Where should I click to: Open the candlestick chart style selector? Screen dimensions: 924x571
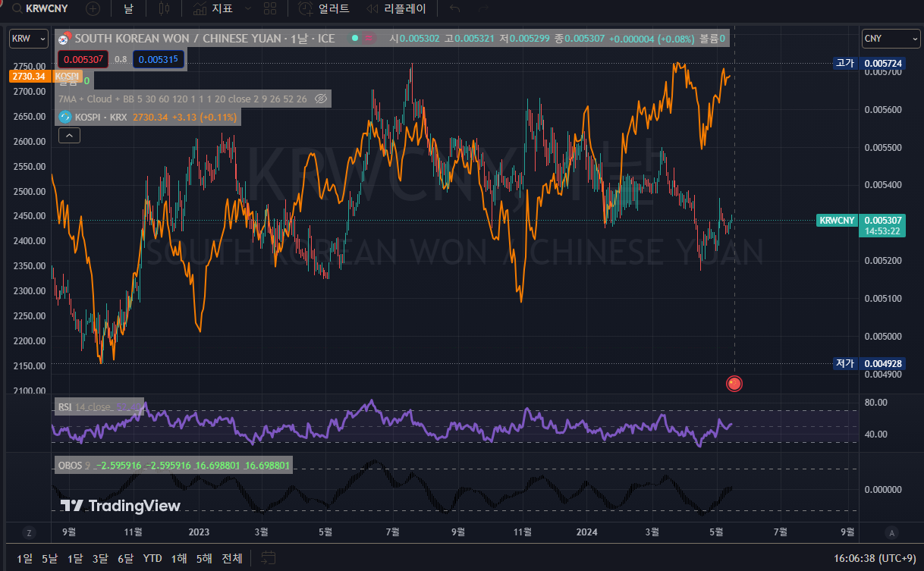165,9
